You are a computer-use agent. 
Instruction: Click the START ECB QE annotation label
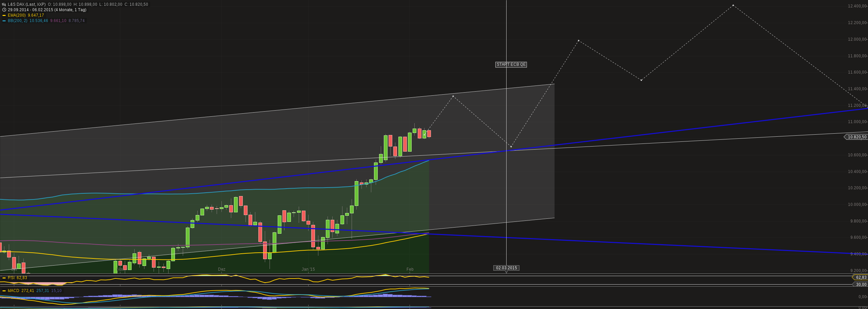point(511,64)
